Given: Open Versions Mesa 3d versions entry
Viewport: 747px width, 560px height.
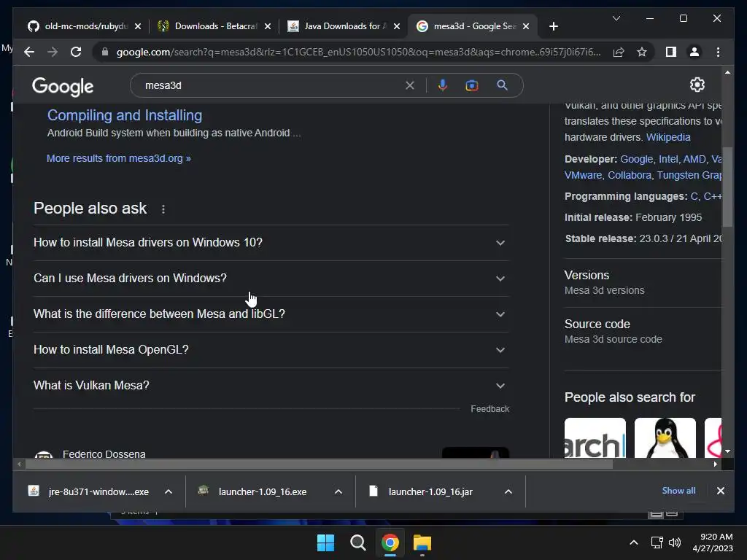Looking at the screenshot, I should 643,282.
